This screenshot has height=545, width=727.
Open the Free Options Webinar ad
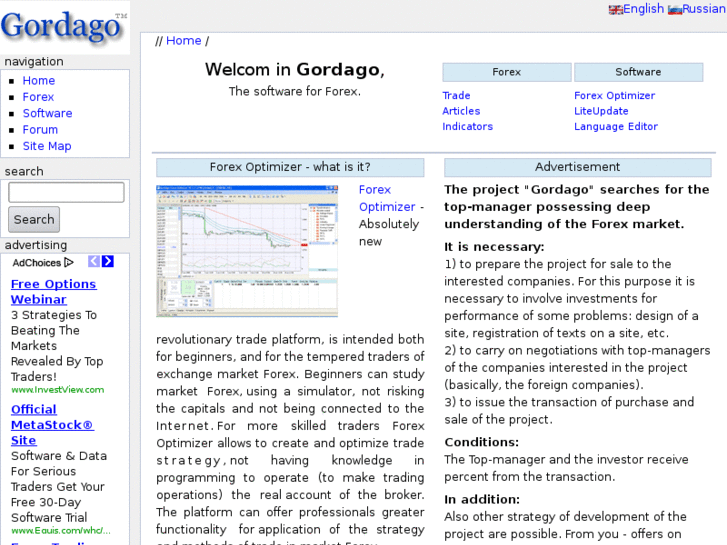pyautogui.click(x=53, y=292)
